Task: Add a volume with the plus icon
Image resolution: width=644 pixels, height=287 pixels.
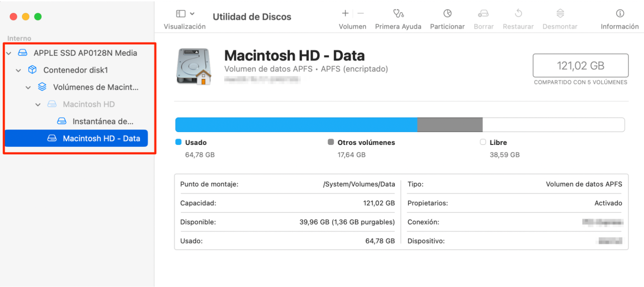Action: [345, 13]
